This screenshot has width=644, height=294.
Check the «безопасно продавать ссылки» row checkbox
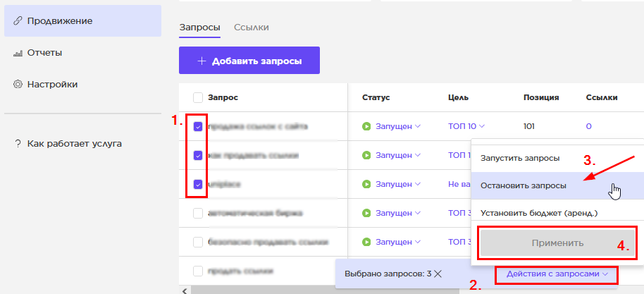pyautogui.click(x=198, y=243)
